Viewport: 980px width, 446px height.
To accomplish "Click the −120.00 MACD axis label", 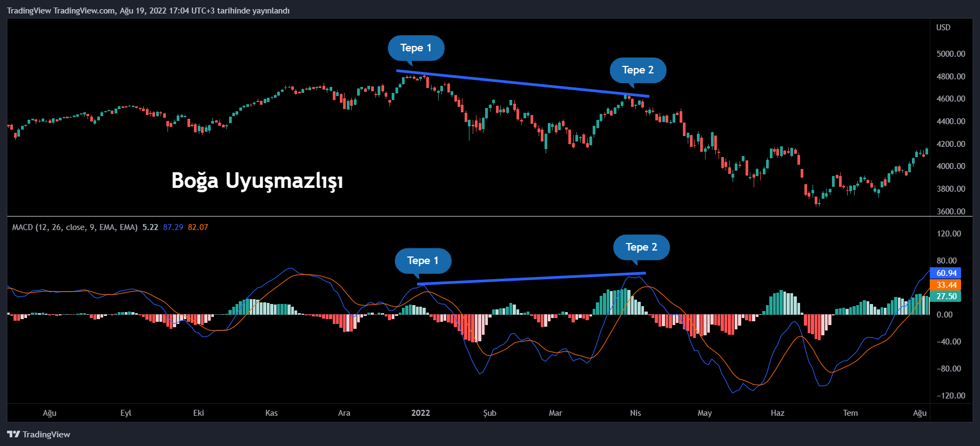I will click(951, 396).
